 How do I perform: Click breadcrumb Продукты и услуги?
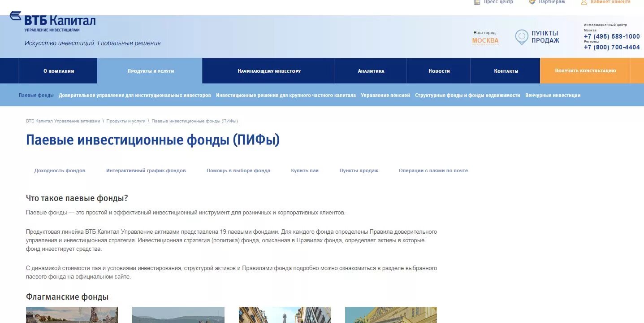pyautogui.click(x=126, y=121)
